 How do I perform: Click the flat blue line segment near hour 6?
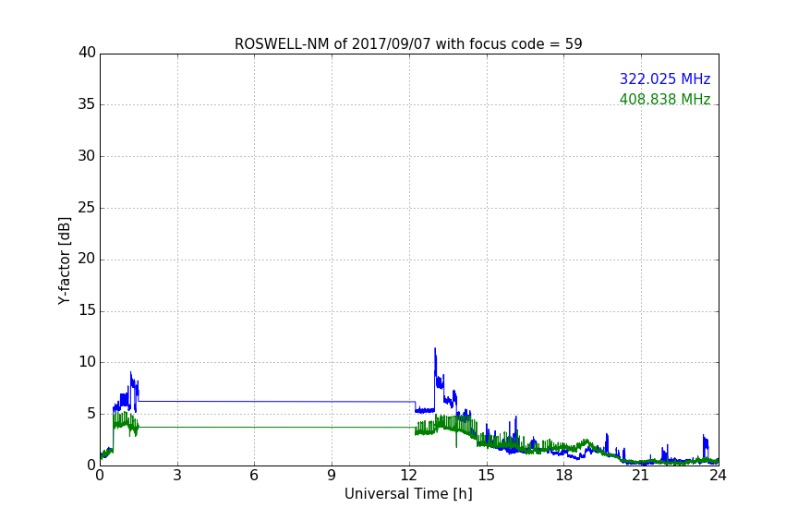pyautogui.click(x=255, y=402)
